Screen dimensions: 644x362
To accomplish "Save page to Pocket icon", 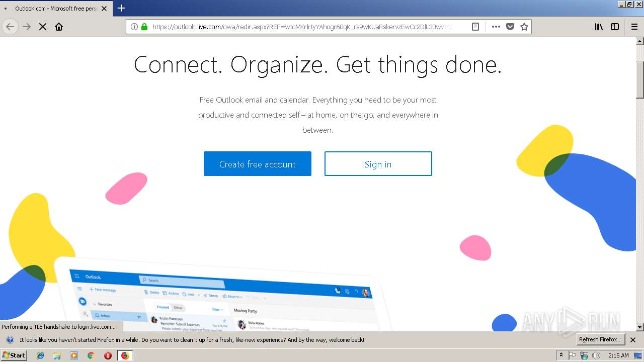I will coord(510,27).
